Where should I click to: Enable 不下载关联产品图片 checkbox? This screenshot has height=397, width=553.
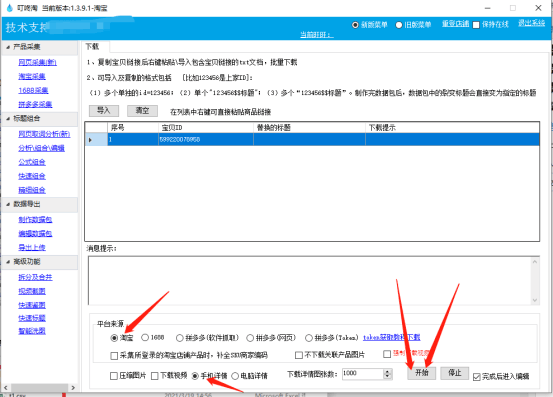pyautogui.click(x=299, y=355)
